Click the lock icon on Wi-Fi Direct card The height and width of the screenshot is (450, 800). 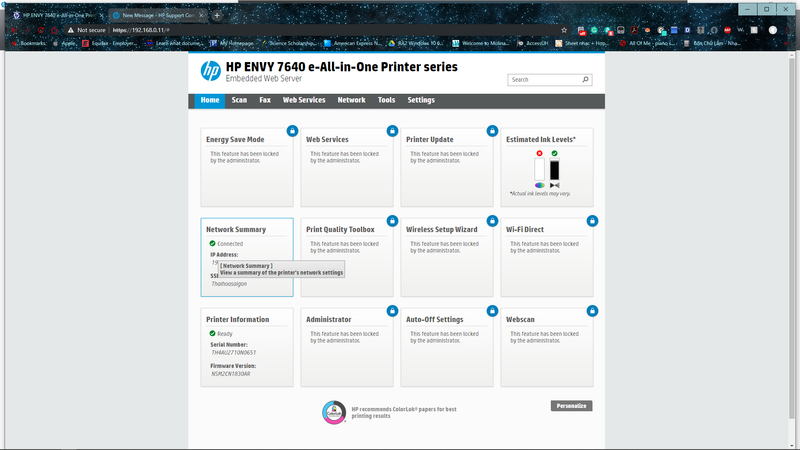point(592,221)
